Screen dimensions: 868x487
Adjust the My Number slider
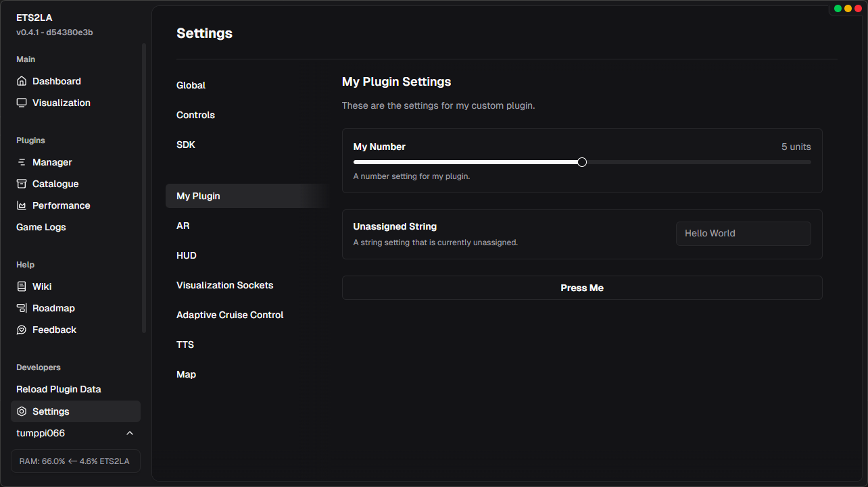coord(581,161)
